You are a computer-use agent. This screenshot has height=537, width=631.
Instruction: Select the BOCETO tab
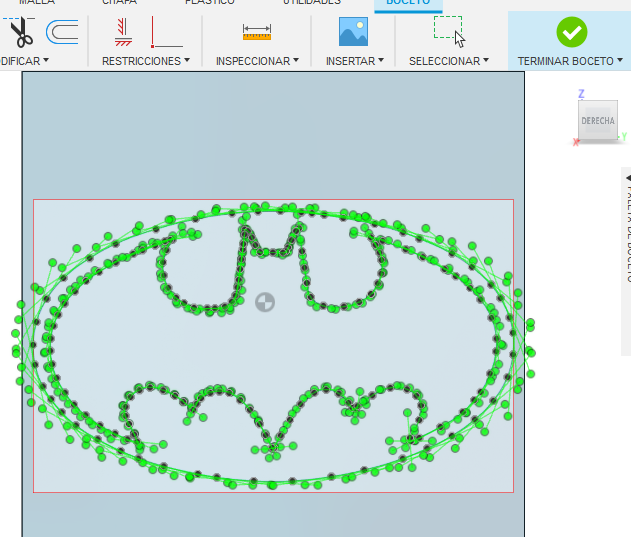coord(408,2)
